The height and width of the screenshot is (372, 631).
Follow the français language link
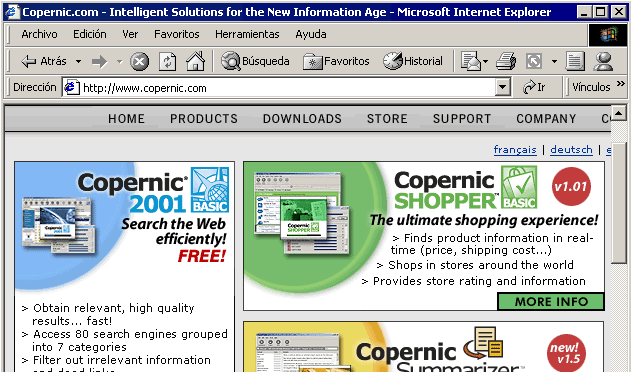(x=515, y=150)
